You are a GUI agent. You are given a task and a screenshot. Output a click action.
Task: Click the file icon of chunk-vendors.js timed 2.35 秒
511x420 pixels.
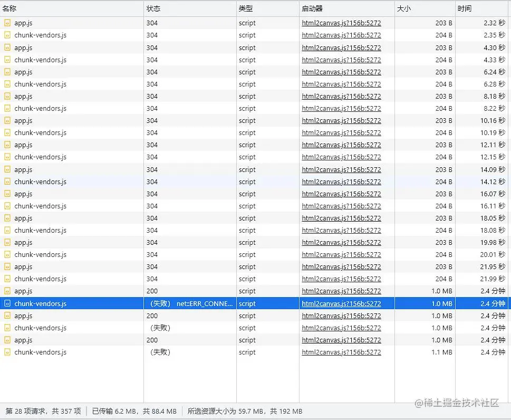7,35
